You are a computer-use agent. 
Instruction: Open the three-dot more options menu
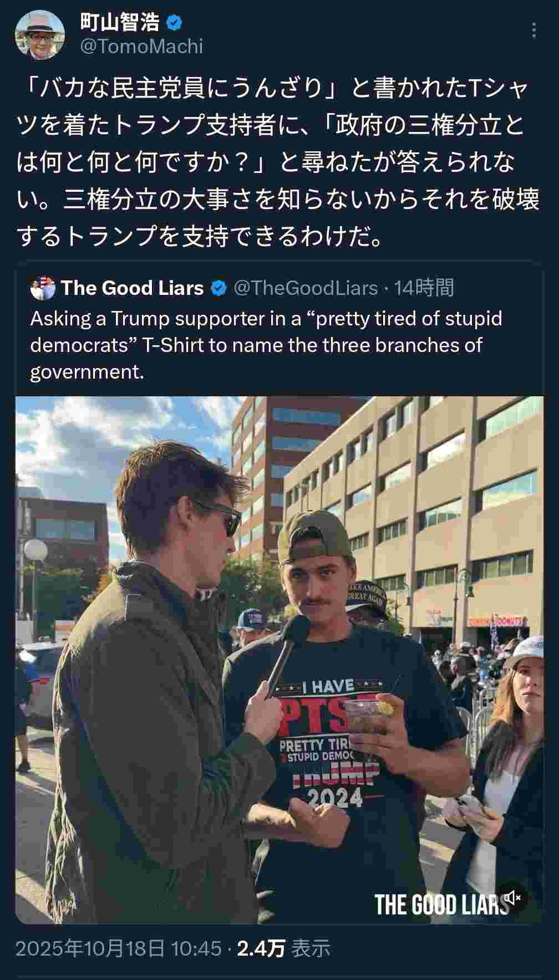[534, 30]
